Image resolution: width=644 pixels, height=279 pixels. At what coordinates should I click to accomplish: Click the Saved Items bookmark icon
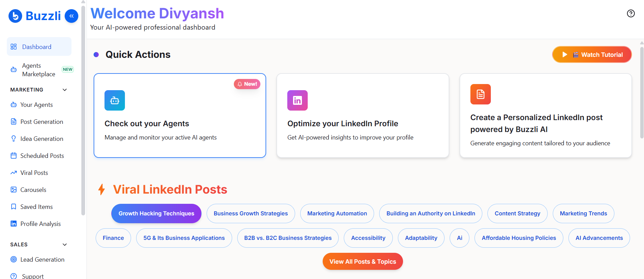[14, 207]
